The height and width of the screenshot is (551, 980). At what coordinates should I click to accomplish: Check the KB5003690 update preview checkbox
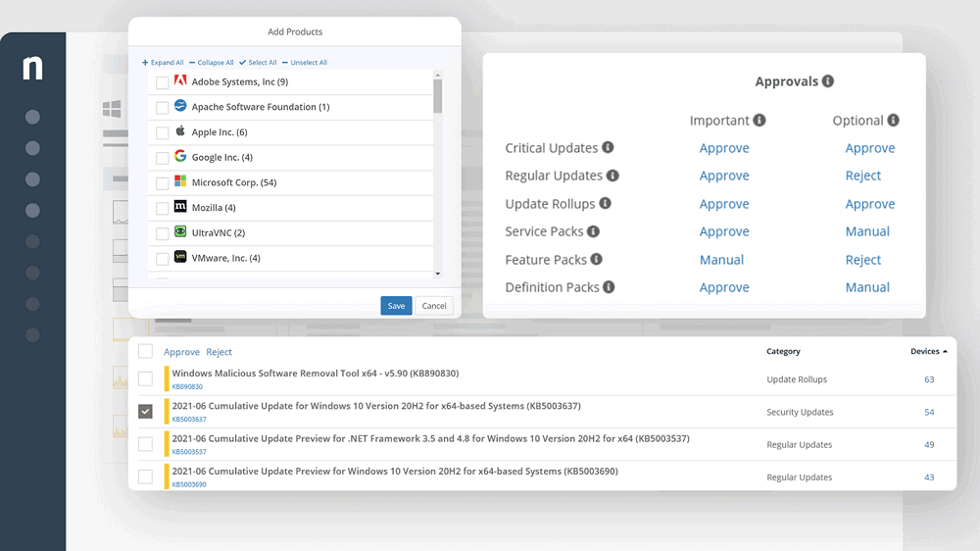[145, 476]
